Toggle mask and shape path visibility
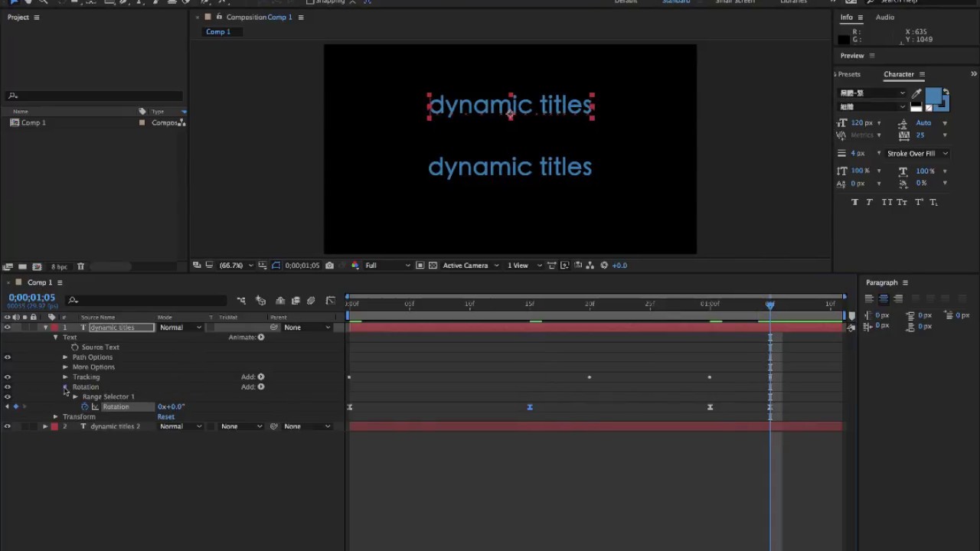This screenshot has width=980, height=551. tap(276, 266)
